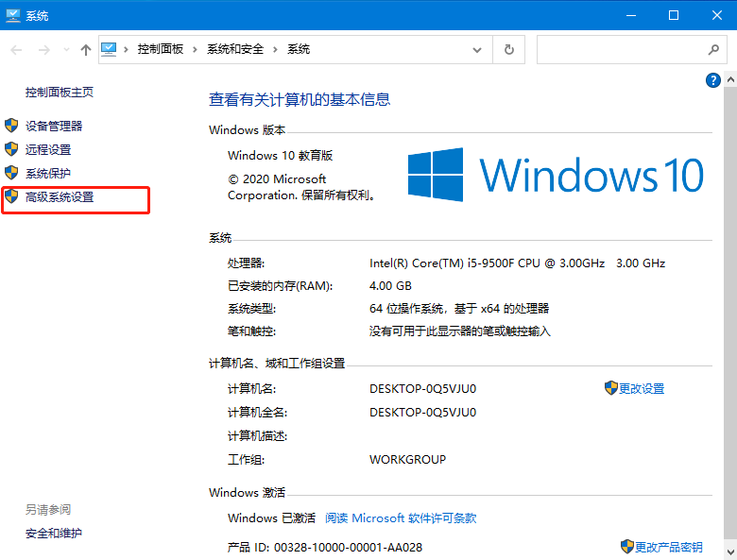
Task: Click the Back navigation arrow
Action: [x=17, y=49]
